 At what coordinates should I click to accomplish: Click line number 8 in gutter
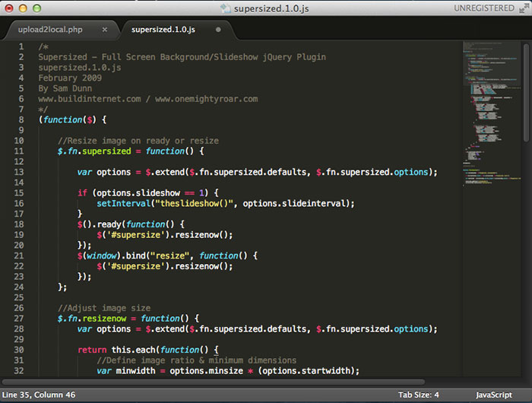coord(21,119)
